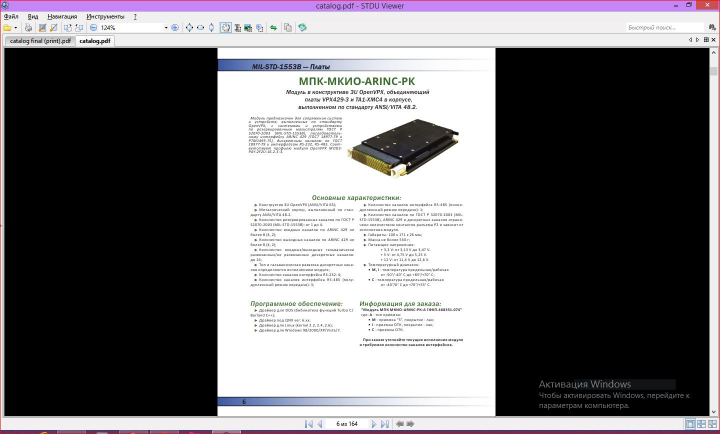Switch to catalog final (print).pdf tab
720x434 pixels.
coord(40,41)
